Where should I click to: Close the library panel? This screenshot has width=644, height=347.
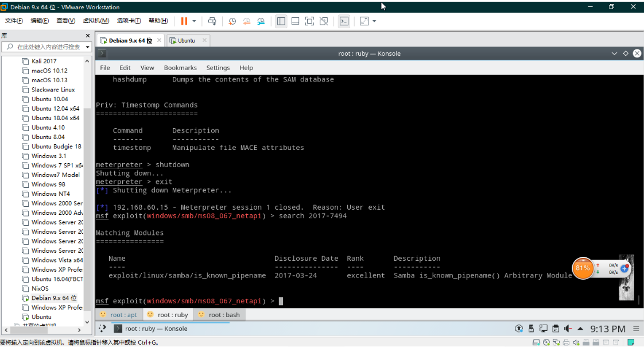(87, 36)
